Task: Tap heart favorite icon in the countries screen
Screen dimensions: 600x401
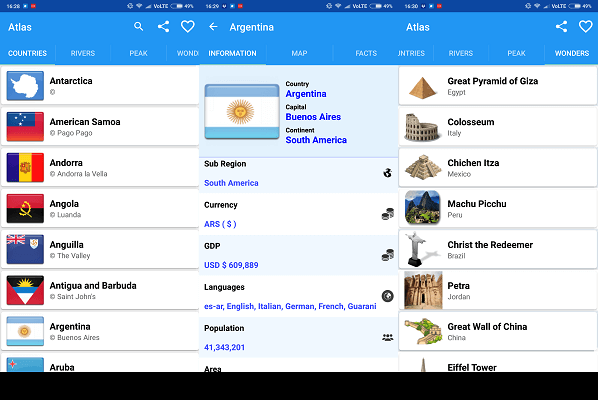Action: 188,26
